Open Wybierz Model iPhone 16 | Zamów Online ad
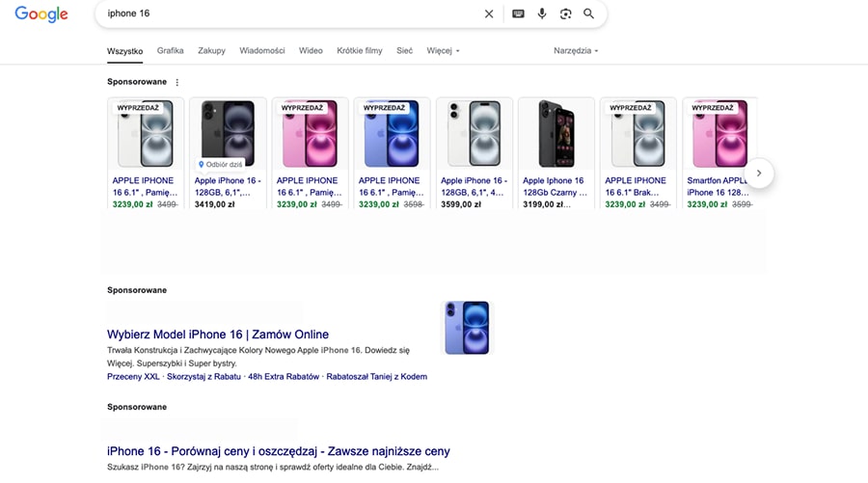 point(218,335)
